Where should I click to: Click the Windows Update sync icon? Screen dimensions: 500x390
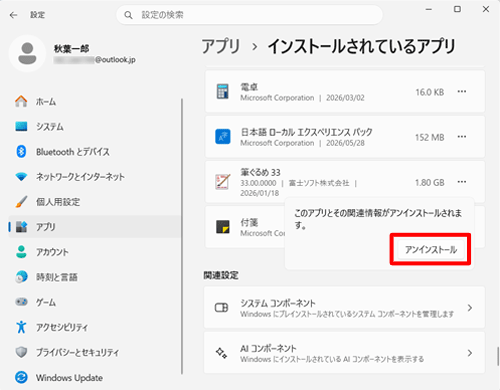click(21, 377)
